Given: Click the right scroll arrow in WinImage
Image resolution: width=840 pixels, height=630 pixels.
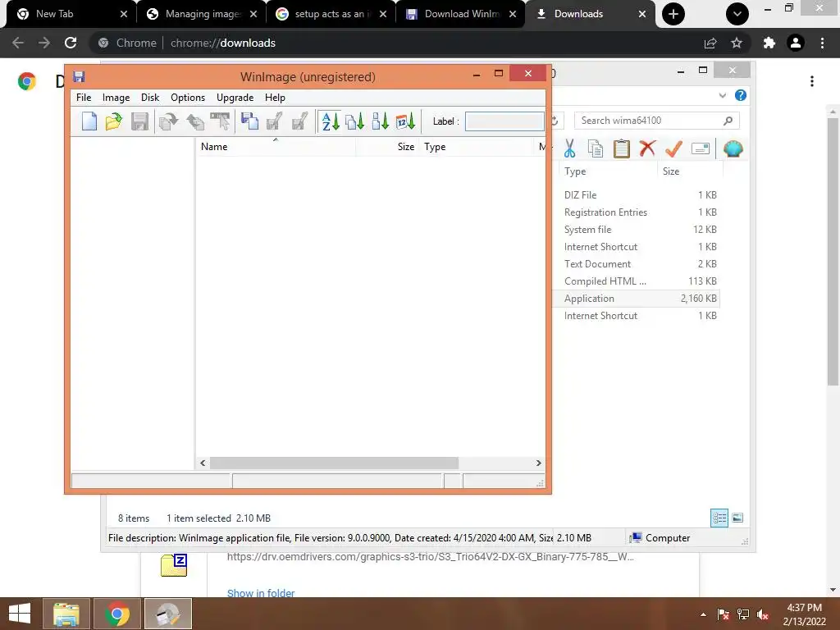Looking at the screenshot, I should [x=538, y=463].
